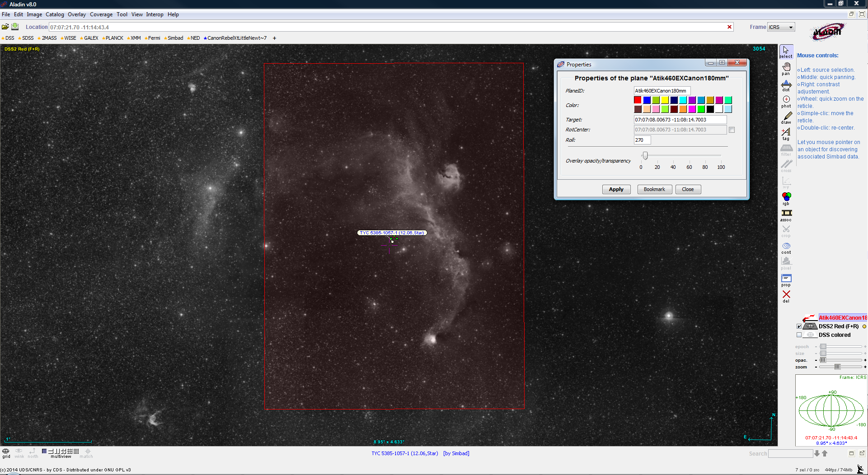Open the Frame ICRS dropdown
The width and height of the screenshot is (868, 475).
pos(781,27)
